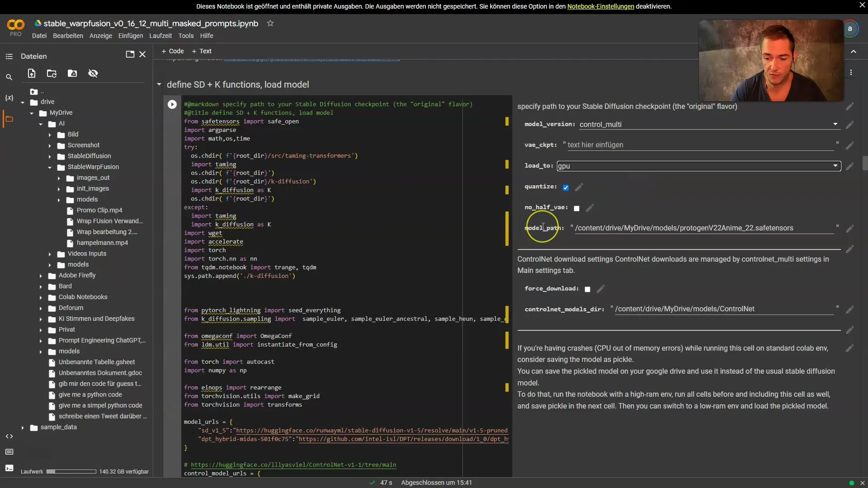Expand the StableWarpFusion folder in files

(x=49, y=166)
